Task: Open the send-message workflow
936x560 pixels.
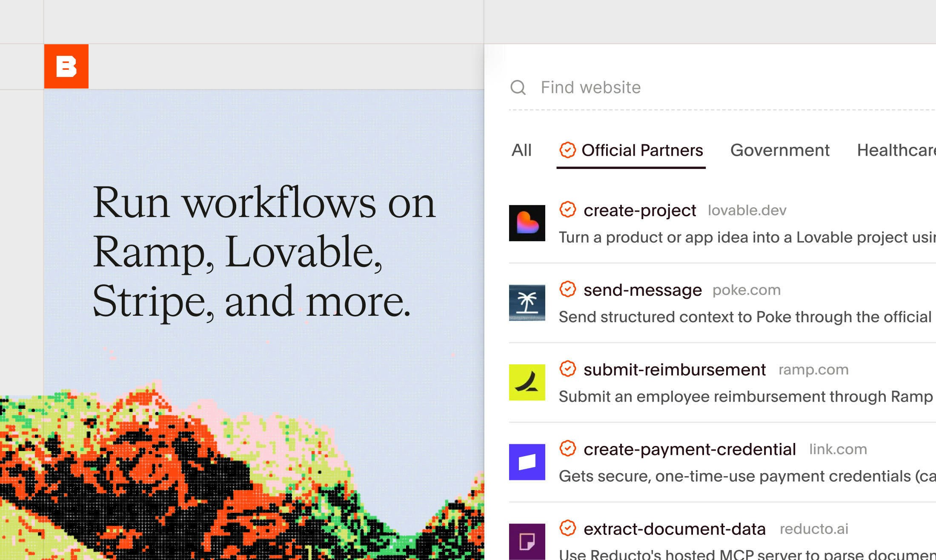Action: click(x=642, y=290)
